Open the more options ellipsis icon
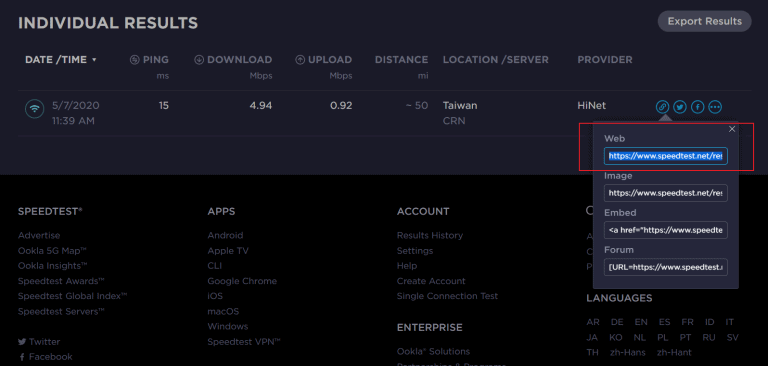Image resolution: width=768 pixels, height=366 pixels. pos(715,106)
